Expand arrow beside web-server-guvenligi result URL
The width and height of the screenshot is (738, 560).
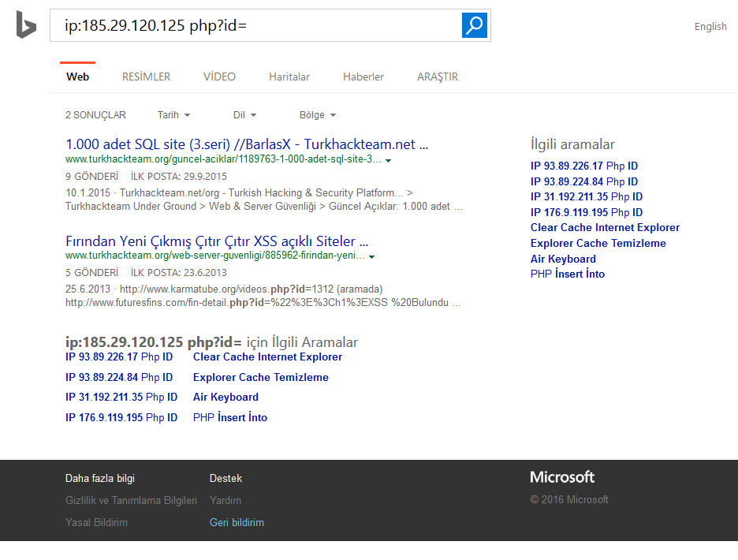tap(372, 256)
